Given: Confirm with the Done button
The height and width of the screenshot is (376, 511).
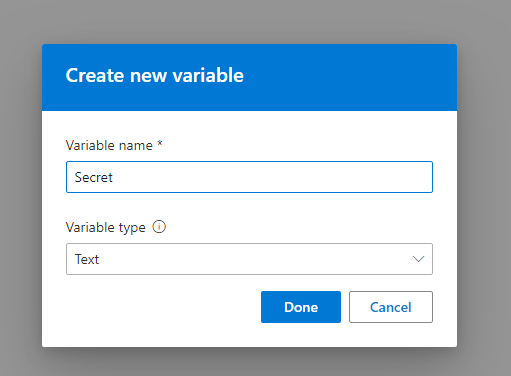Looking at the screenshot, I should [301, 307].
